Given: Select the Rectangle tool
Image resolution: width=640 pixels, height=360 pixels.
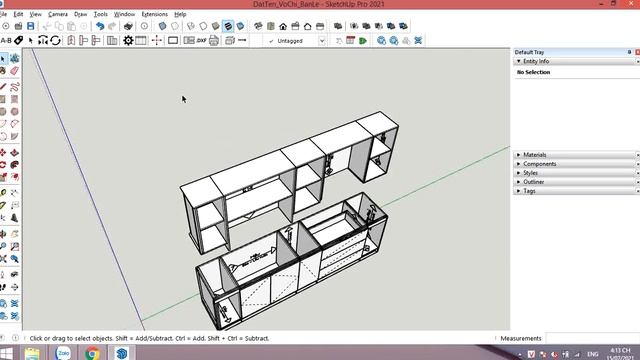Looking at the screenshot, I should tap(3, 99).
